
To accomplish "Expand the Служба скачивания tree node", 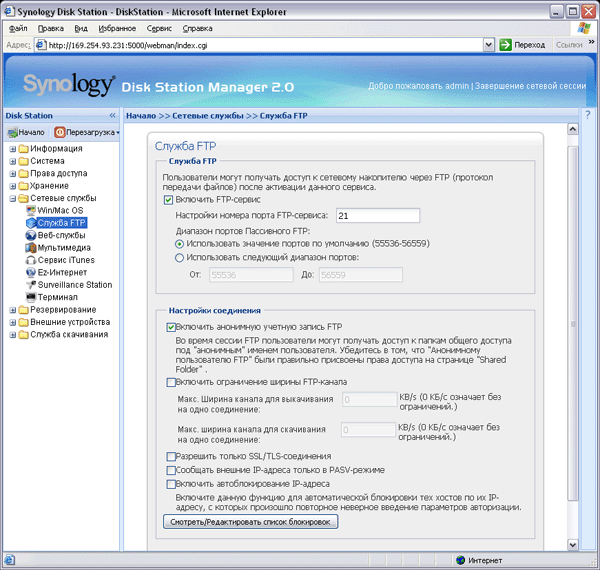I will click(x=13, y=335).
